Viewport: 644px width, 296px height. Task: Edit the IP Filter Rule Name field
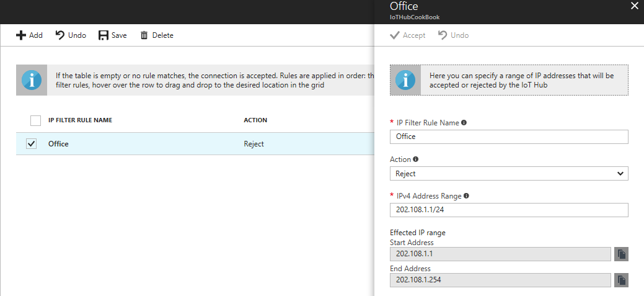(508, 137)
